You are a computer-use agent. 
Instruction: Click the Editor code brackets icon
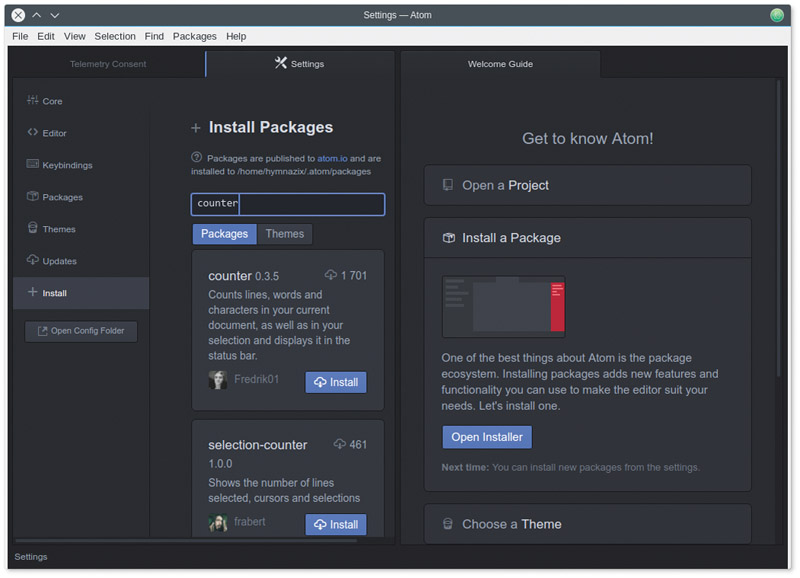(x=33, y=132)
